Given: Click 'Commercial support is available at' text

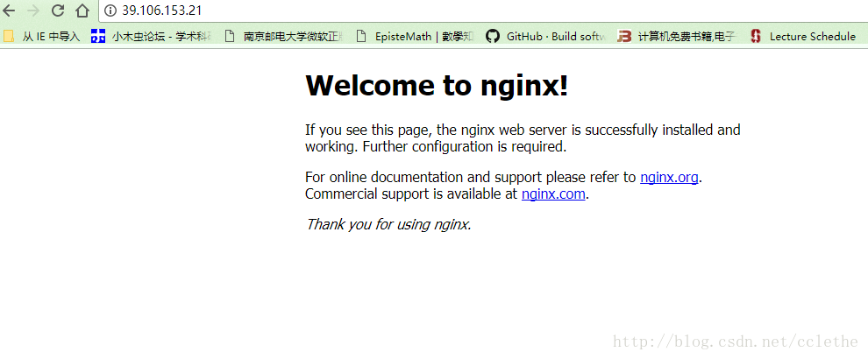Looking at the screenshot, I should click(411, 194).
